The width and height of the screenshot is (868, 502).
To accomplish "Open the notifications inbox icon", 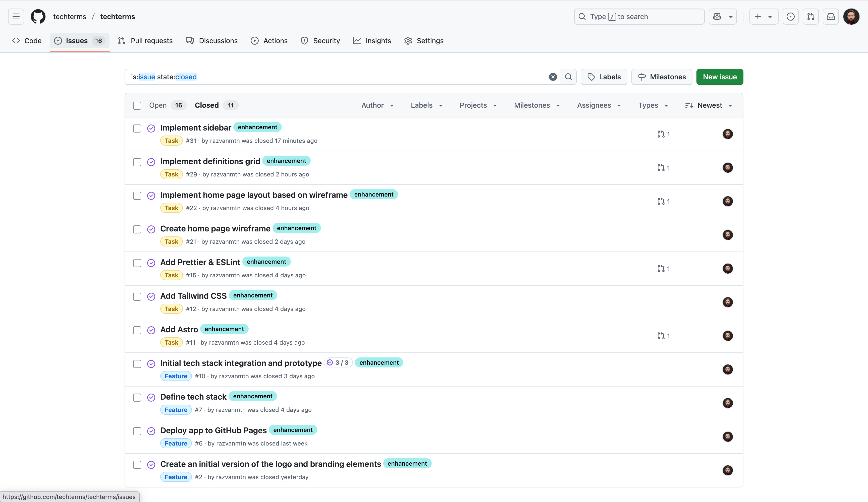I will (831, 17).
